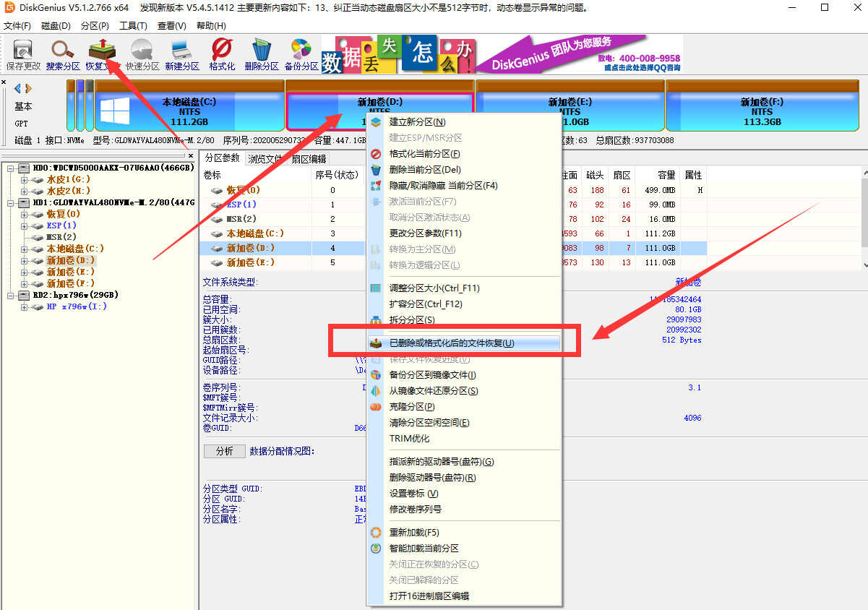Select 修改卷序列号 menu entry
The height and width of the screenshot is (610, 868).
464,510
